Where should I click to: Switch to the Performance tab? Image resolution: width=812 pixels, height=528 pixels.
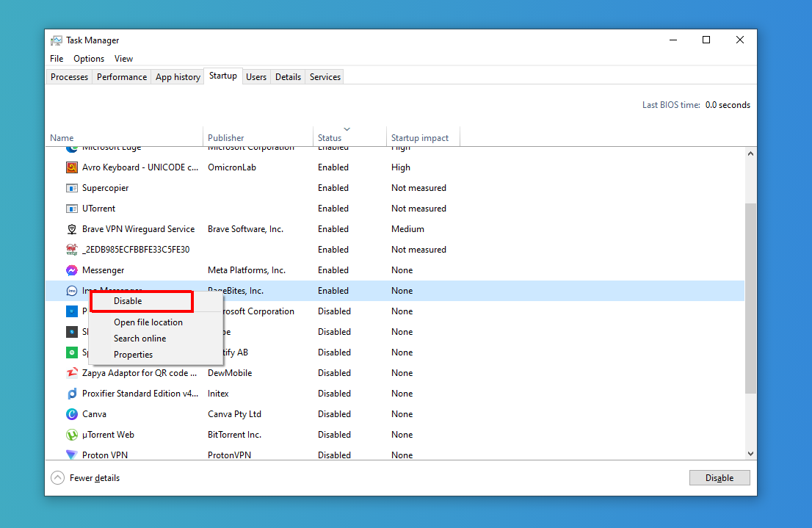(122, 76)
